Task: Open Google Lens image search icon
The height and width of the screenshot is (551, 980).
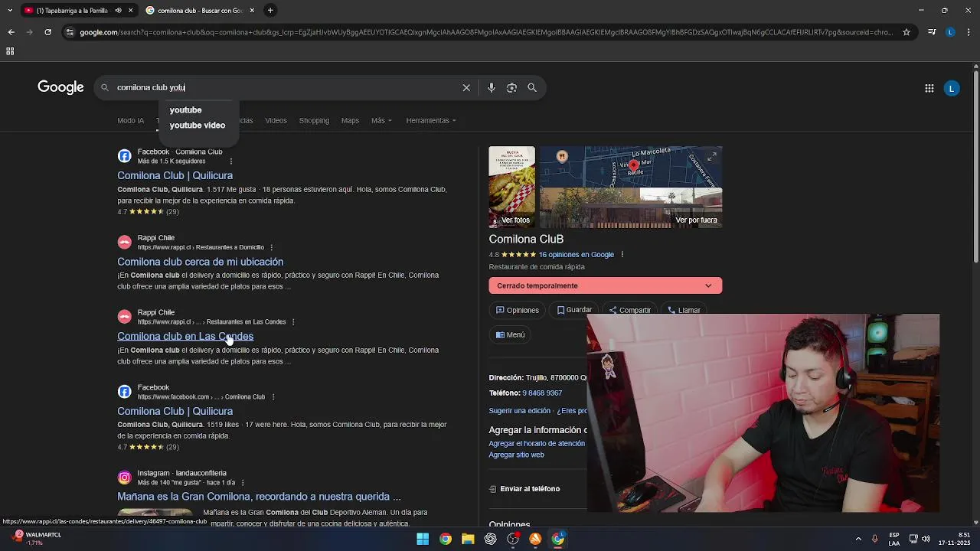Action: click(512, 88)
